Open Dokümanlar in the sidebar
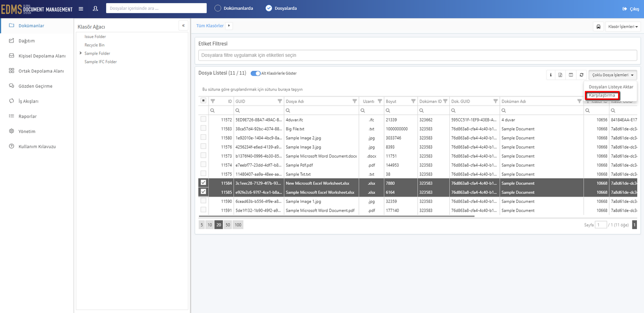This screenshot has height=313, width=644. tap(31, 26)
